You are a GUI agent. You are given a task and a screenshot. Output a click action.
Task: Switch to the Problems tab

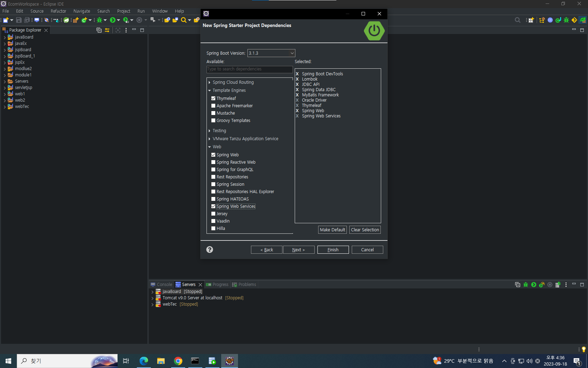pos(244,285)
